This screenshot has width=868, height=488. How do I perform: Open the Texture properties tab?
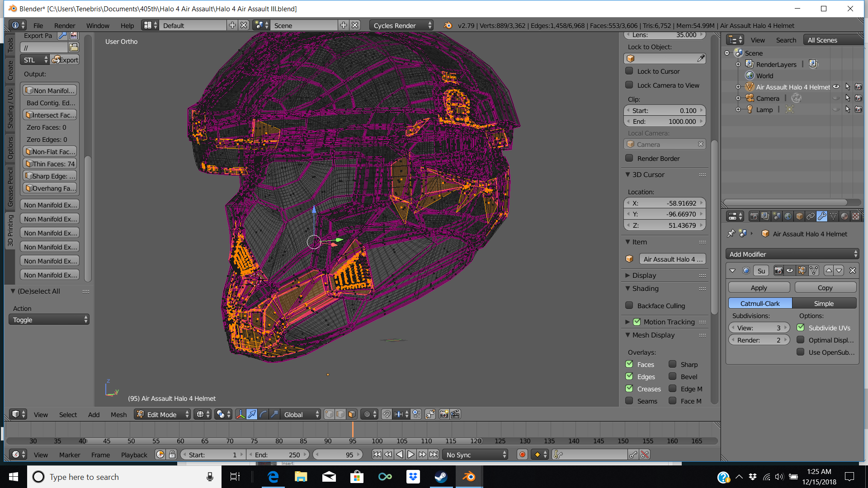point(856,216)
